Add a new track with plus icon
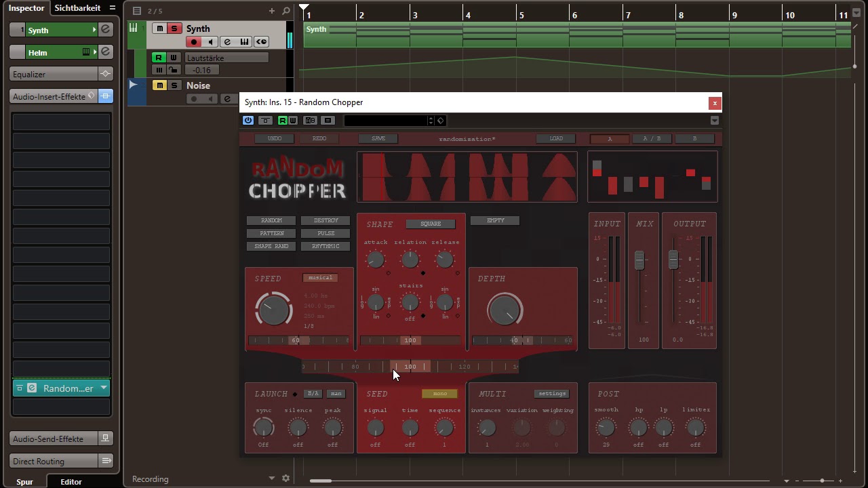Screen dimensions: 868x488 [x=272, y=11]
